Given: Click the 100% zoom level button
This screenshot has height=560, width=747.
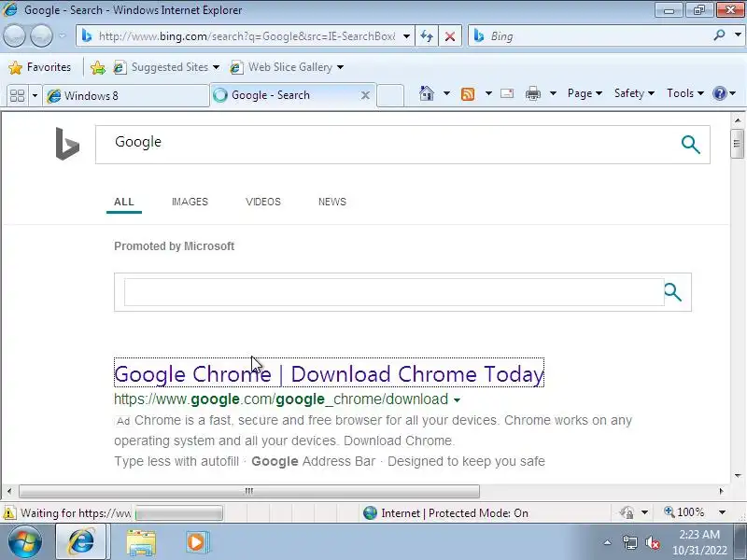Looking at the screenshot, I should pyautogui.click(x=684, y=512).
